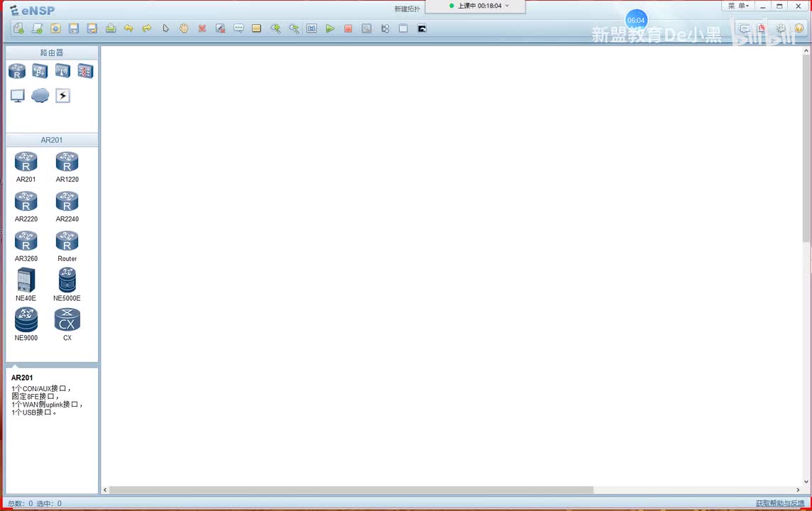Save the current topology
This screenshot has height=511, width=812.
pos(74,28)
